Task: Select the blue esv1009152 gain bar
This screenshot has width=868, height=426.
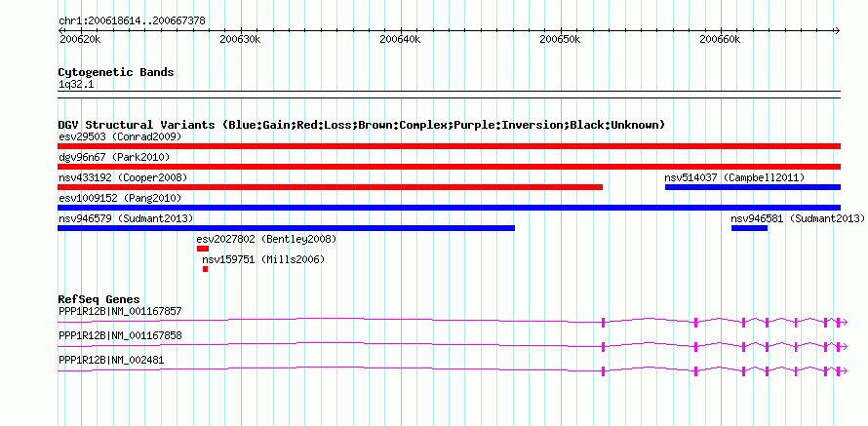Action: 449,208
